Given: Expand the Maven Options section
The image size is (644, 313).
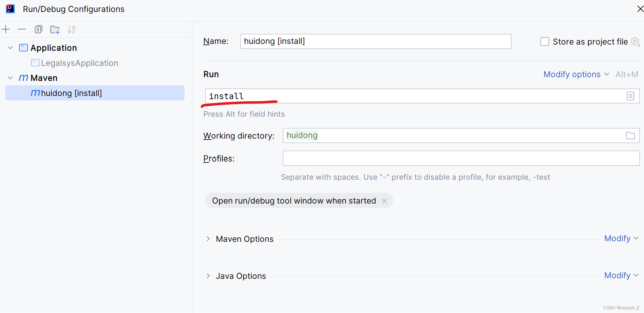Looking at the screenshot, I should 208,239.
